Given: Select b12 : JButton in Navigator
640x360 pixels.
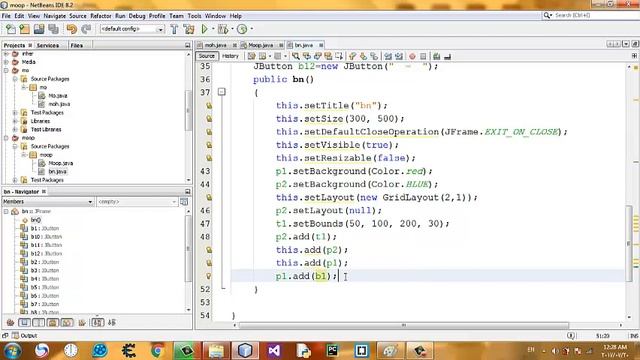Looking at the screenshot, I should pos(46,253).
